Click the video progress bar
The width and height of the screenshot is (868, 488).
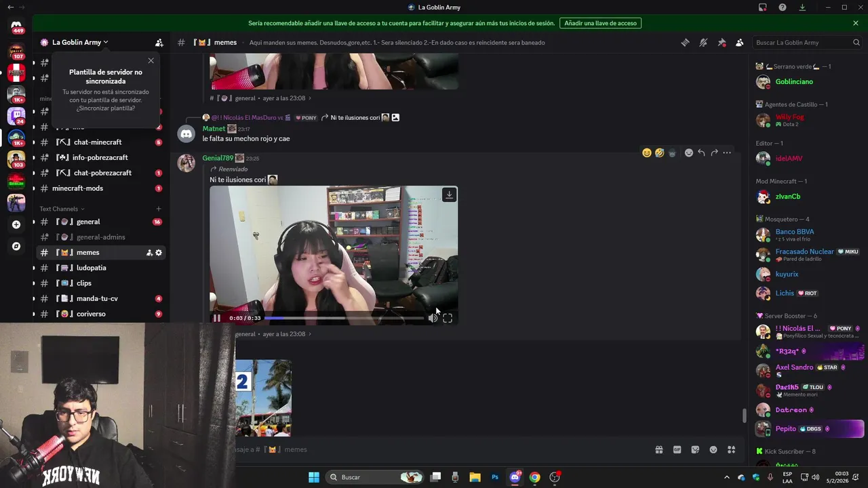click(344, 318)
